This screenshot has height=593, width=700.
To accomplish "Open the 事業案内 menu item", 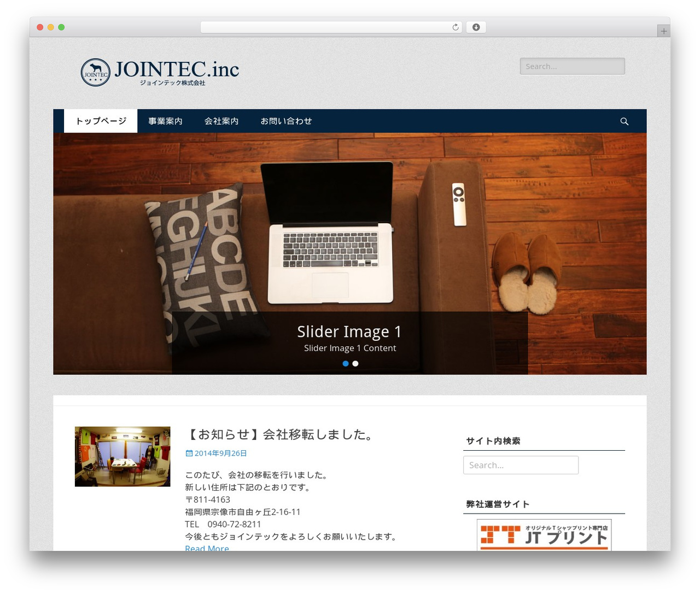I will [165, 121].
